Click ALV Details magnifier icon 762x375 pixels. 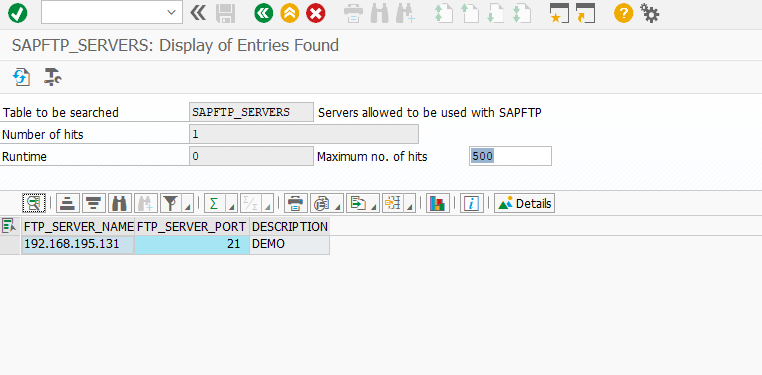pyautogui.click(x=34, y=203)
